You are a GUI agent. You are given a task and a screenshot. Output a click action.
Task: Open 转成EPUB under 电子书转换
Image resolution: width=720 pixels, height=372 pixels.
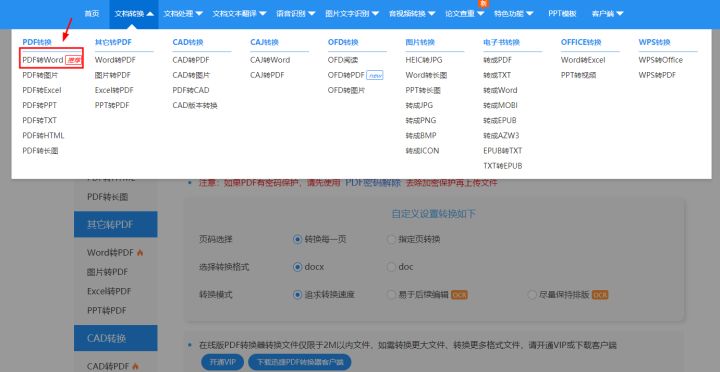500,120
